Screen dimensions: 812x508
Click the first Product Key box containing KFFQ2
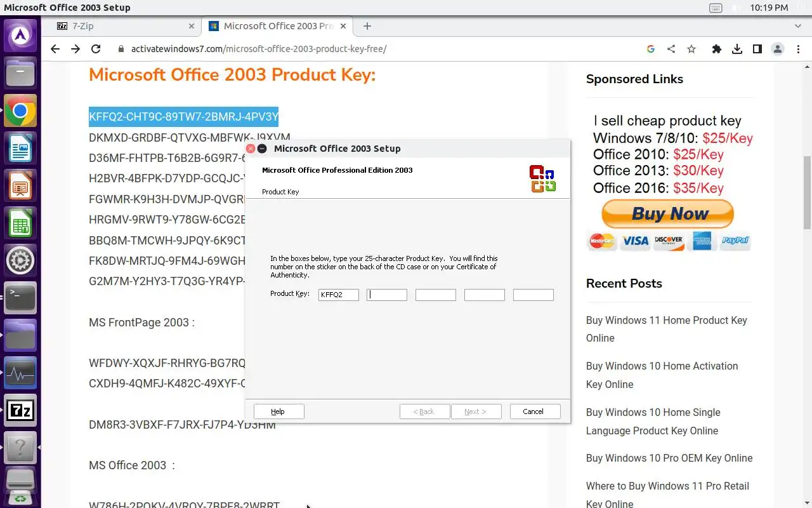coord(339,295)
